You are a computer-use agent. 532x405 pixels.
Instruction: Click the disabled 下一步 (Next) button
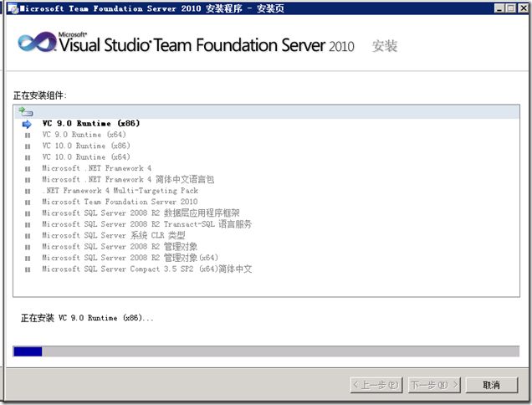(x=434, y=385)
